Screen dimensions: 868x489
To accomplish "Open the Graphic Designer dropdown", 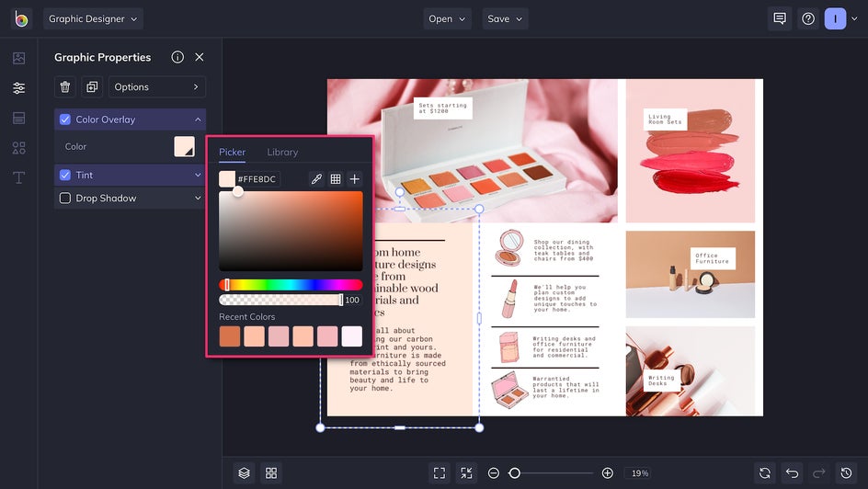I will click(93, 18).
